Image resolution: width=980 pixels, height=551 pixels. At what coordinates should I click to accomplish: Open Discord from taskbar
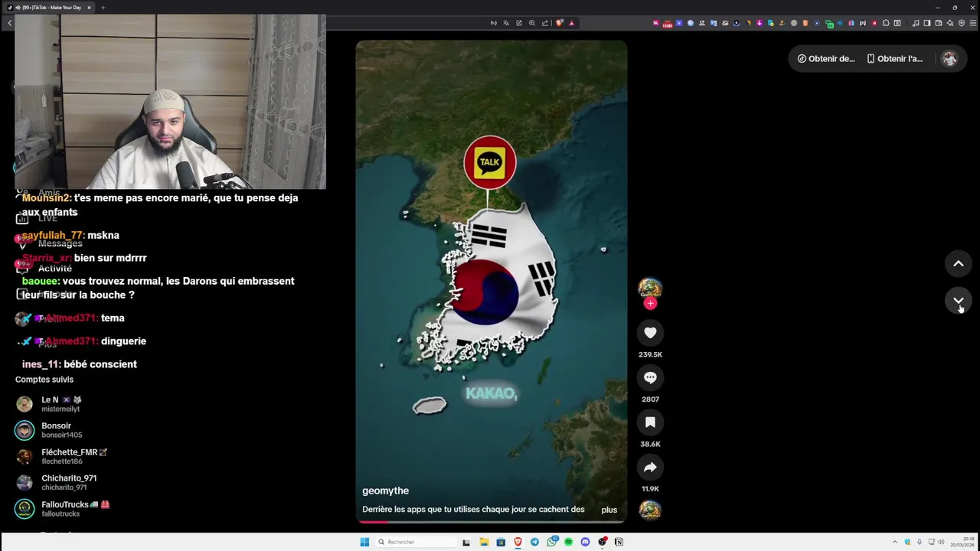pos(585,542)
